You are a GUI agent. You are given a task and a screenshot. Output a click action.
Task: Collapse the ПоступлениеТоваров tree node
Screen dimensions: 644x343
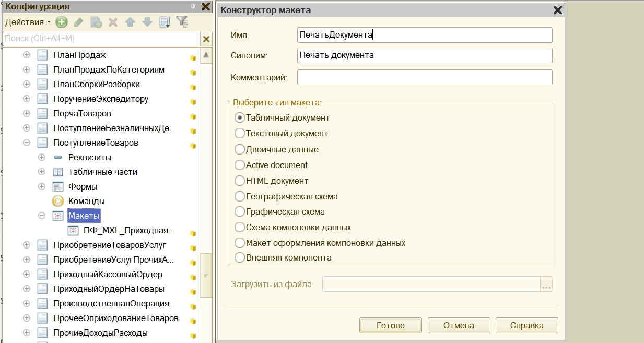point(27,143)
